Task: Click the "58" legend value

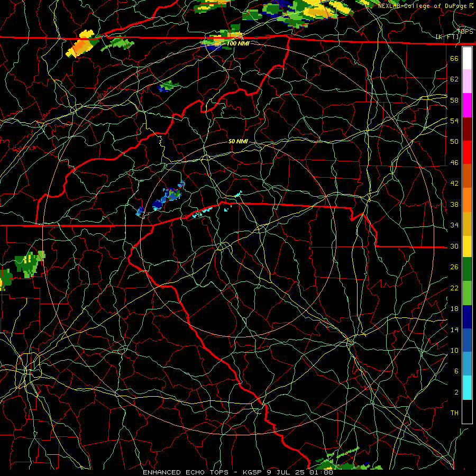Action: pyautogui.click(x=454, y=100)
